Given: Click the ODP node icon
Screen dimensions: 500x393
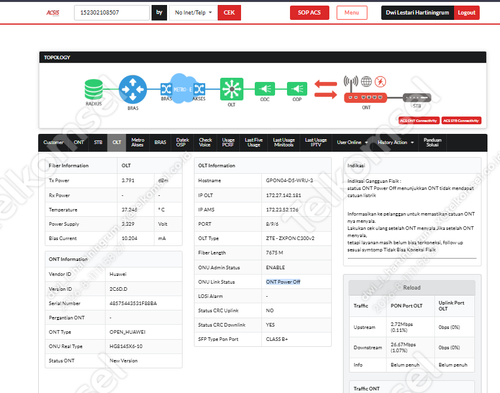Looking at the screenshot, I should point(297,89).
